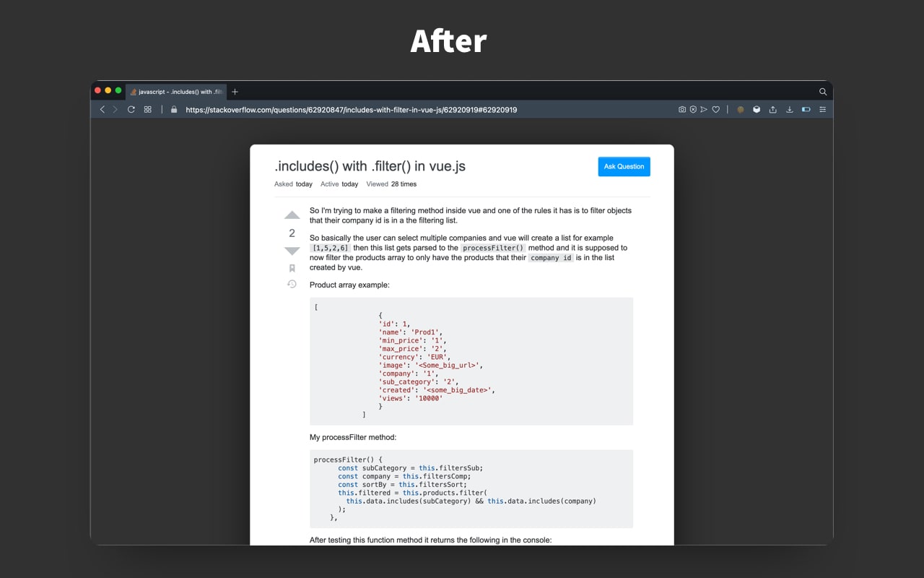Show question activity with the history icon
This screenshot has height=578, width=924.
292,284
